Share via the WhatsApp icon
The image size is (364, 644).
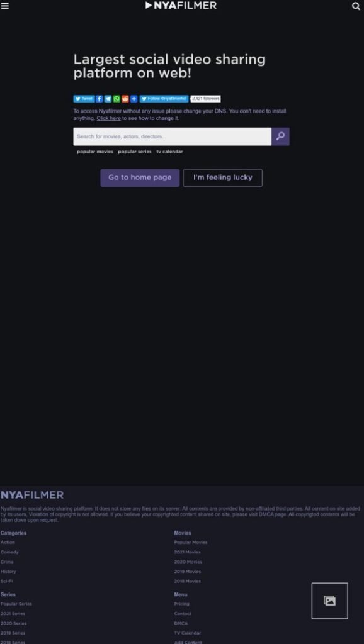pos(117,99)
